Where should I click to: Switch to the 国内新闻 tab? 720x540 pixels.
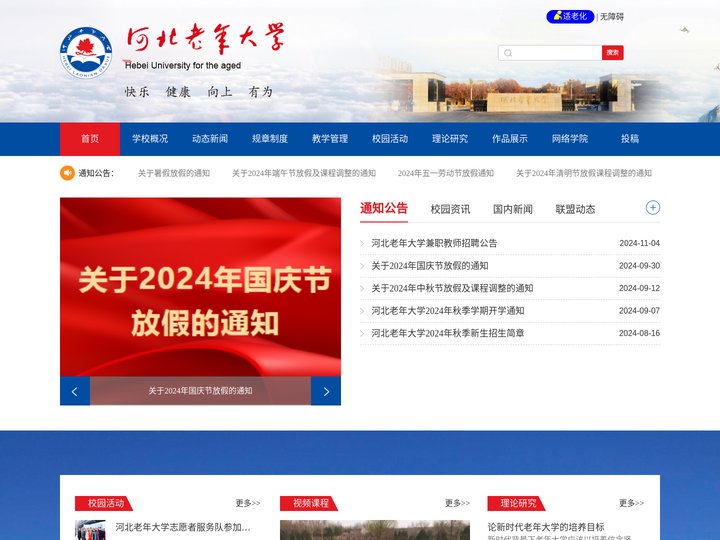[x=513, y=209]
